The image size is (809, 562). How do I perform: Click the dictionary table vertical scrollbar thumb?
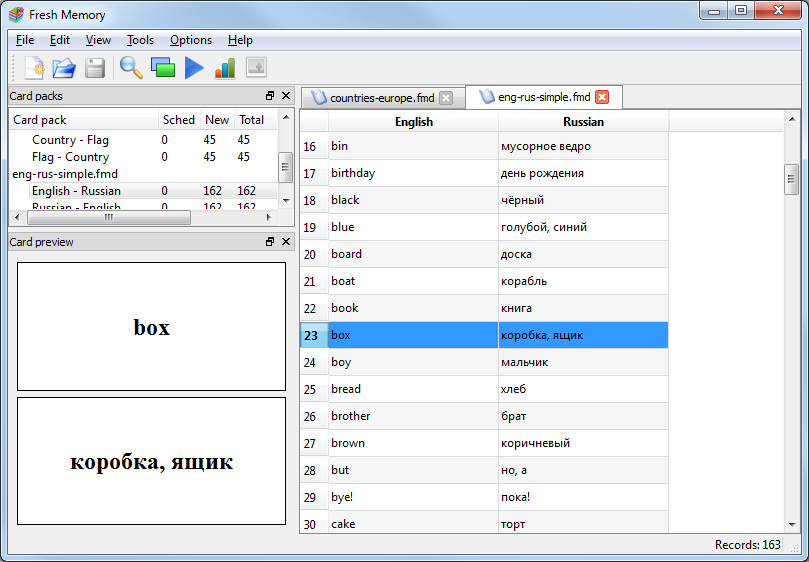click(x=791, y=179)
